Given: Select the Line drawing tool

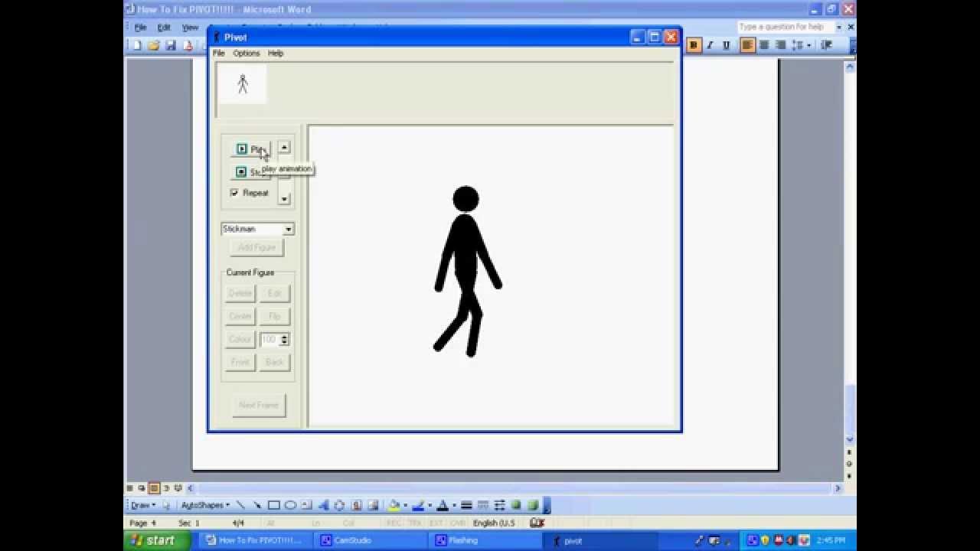Looking at the screenshot, I should [240, 505].
